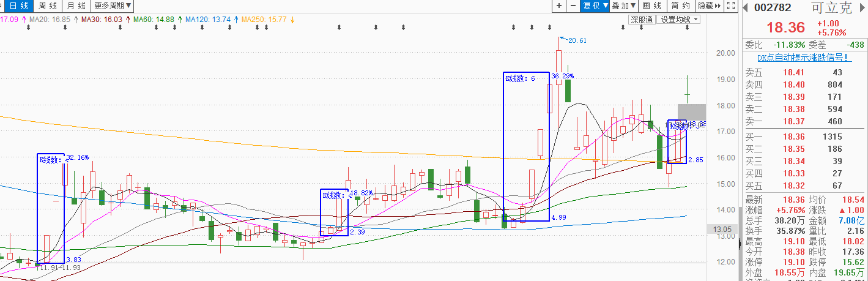Select the 卖一 18.37 ask row
Viewport: 868px width, 281px height.
tap(803, 121)
